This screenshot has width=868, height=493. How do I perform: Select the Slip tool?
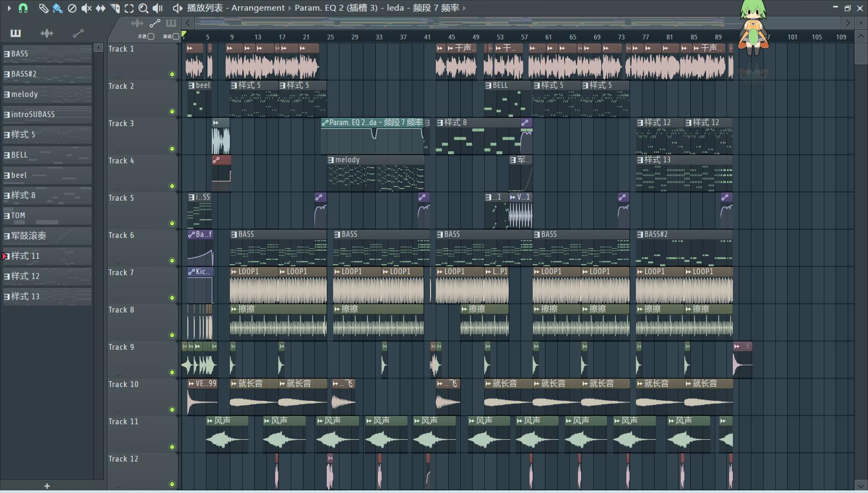[x=101, y=8]
